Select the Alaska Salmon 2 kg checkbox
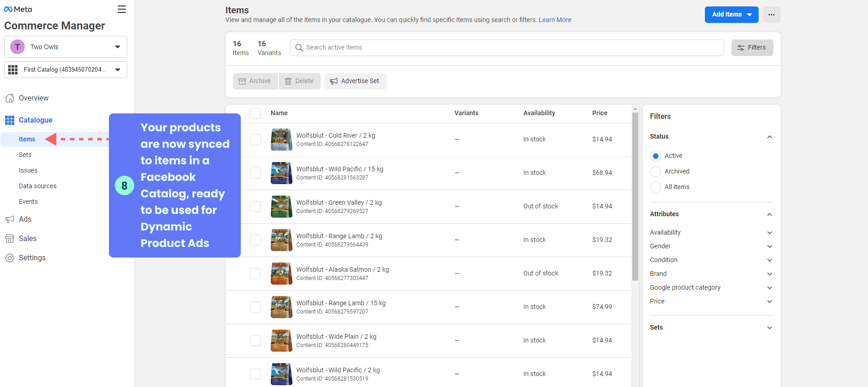This screenshot has height=387, width=868. (x=255, y=274)
